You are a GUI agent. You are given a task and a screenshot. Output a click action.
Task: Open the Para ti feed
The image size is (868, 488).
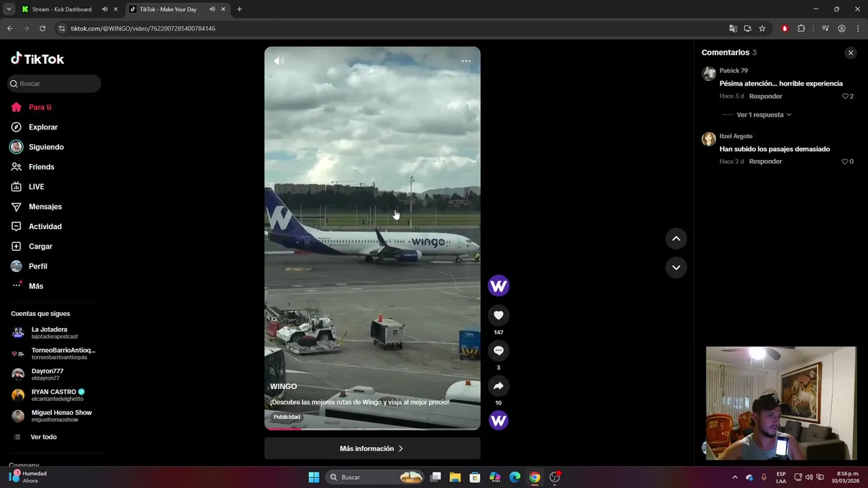(31, 107)
